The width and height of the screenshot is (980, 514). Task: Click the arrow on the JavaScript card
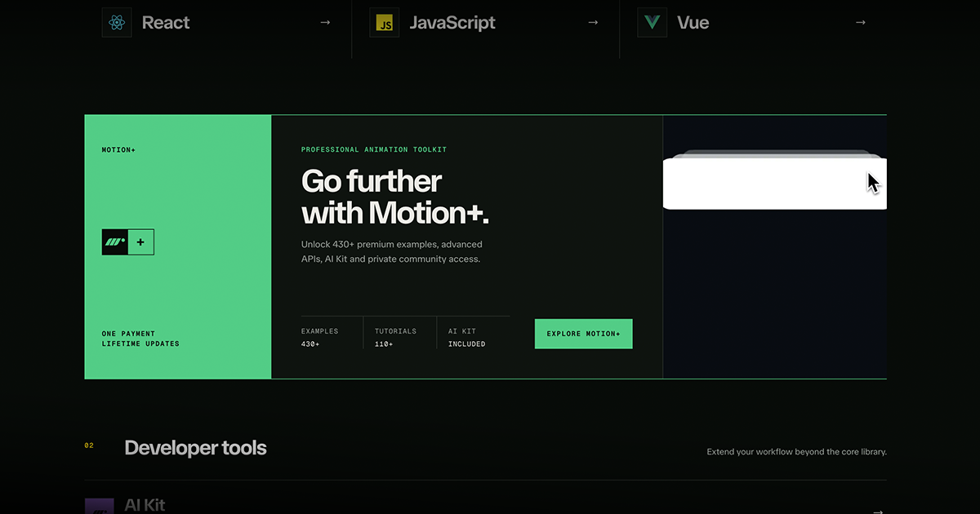coord(593,23)
